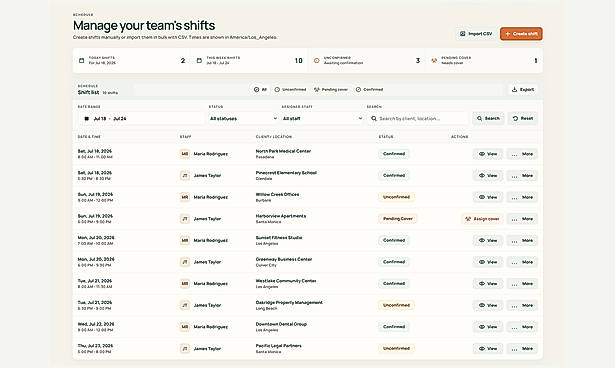Open More menu for Westlake Community Center
615x368 pixels.
pos(522,283)
